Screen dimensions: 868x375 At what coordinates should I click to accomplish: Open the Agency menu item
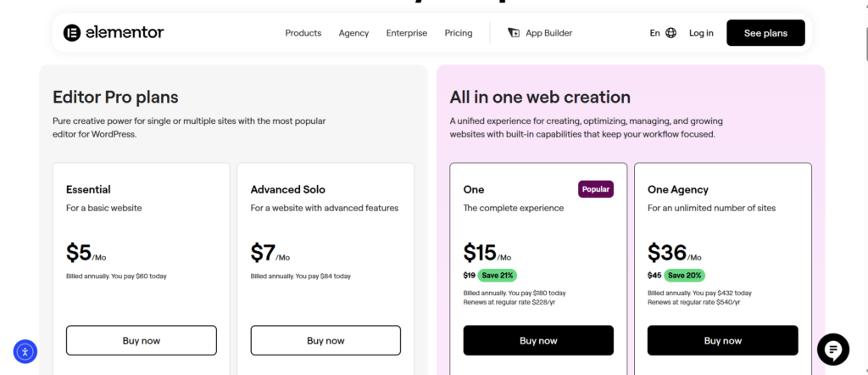click(x=353, y=33)
